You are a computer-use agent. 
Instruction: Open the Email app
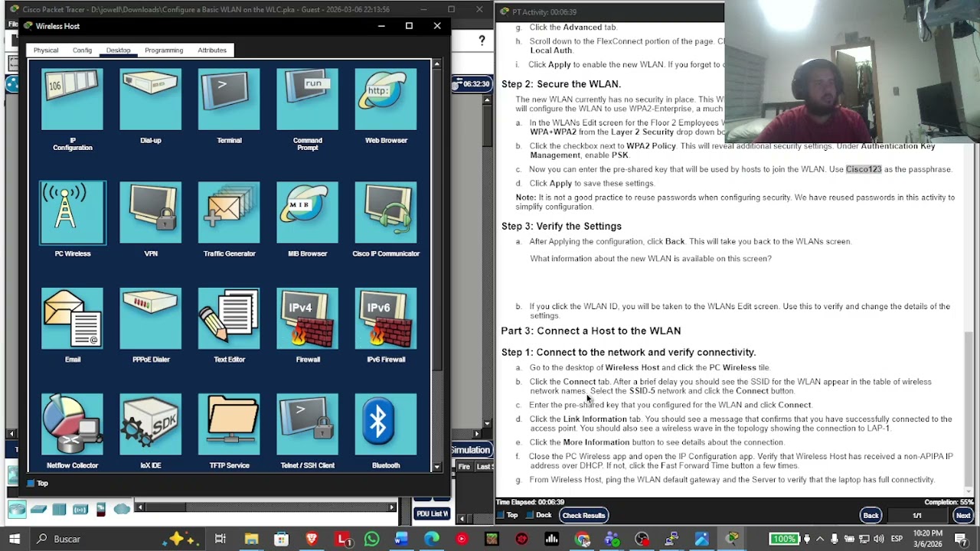[x=73, y=325]
